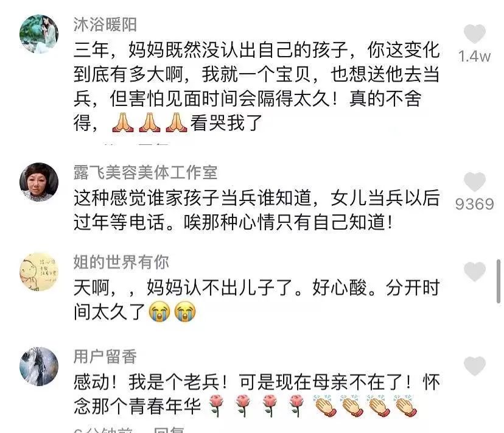Open 沐浴暖阳's profile avatar
The height and width of the screenshot is (433, 504).
pos(39,33)
